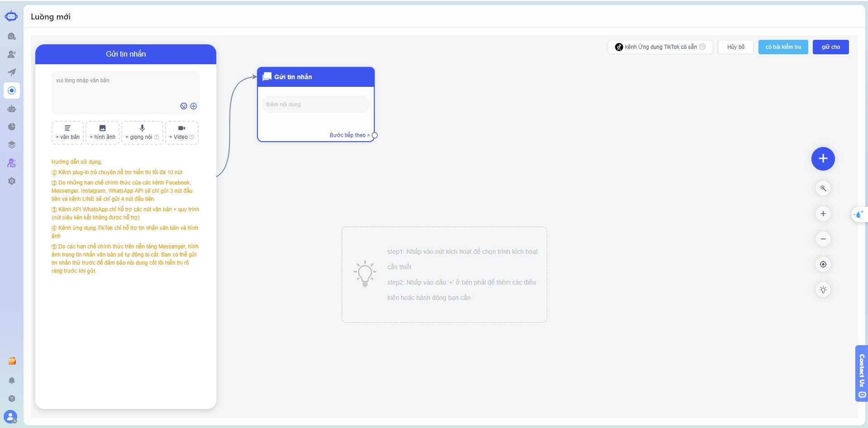Add a 'văn bản' text block
Viewport: 868px width, 428px height.
(x=67, y=133)
